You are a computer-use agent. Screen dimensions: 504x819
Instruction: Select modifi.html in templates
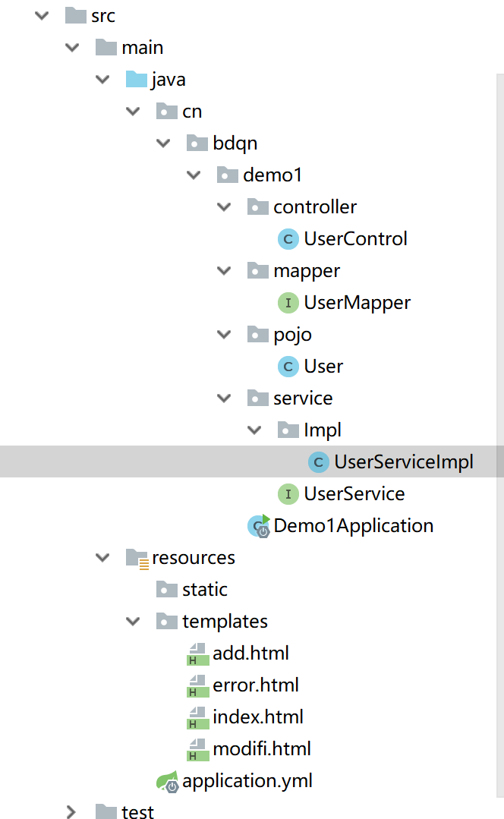click(x=261, y=749)
